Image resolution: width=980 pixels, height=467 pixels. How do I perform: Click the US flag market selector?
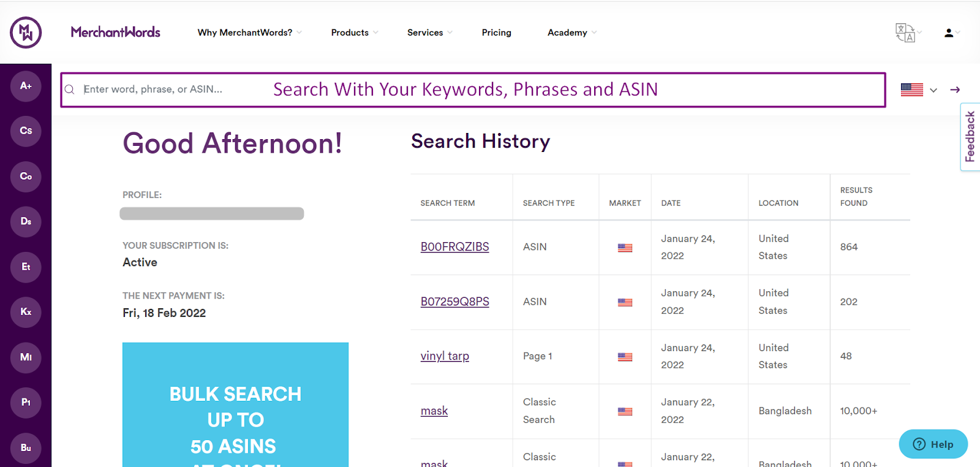pos(912,90)
